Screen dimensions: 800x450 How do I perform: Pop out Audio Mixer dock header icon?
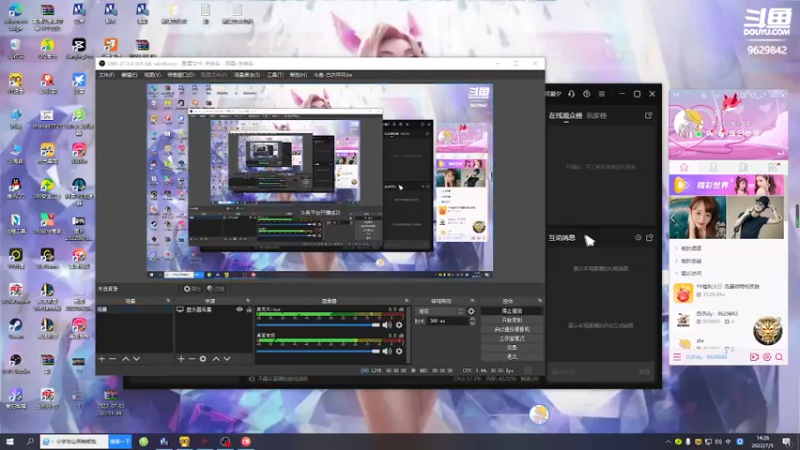coord(407,301)
